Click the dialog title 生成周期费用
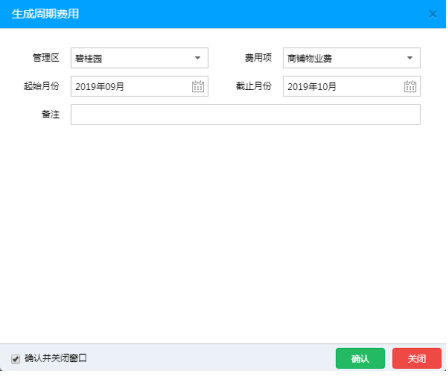 click(x=45, y=14)
